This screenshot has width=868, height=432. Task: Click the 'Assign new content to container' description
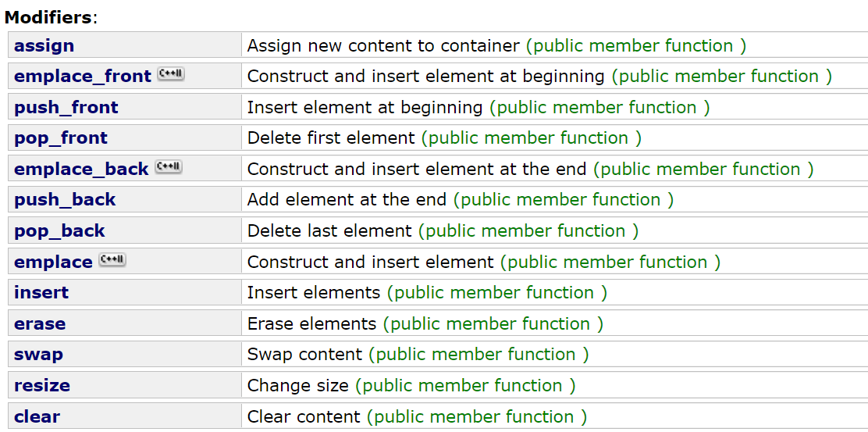pos(382,45)
